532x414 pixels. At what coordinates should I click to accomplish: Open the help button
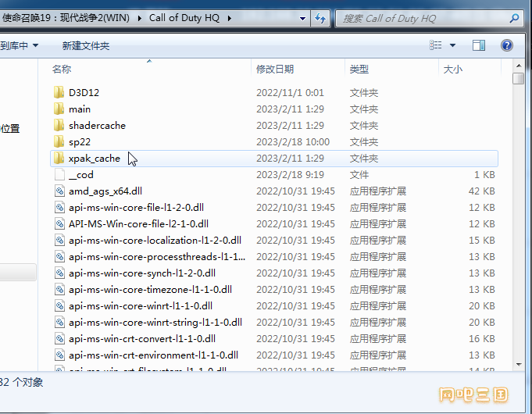(x=506, y=45)
